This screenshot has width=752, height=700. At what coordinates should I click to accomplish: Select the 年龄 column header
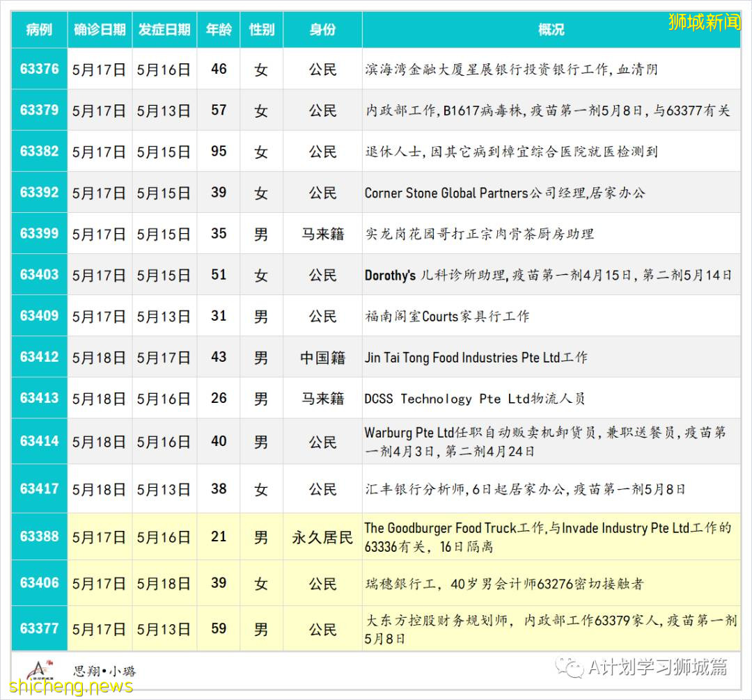218,30
